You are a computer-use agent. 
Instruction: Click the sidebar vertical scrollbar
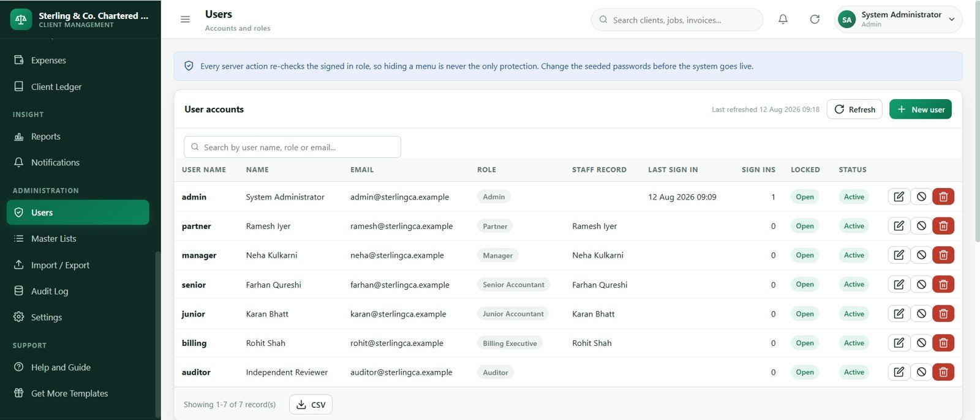coord(157,334)
